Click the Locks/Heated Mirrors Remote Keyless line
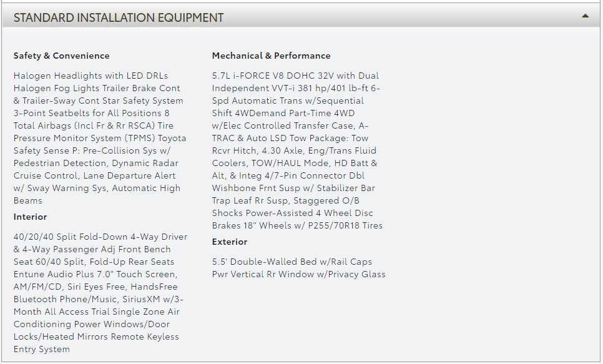The height and width of the screenshot is (364, 603). (x=96, y=337)
